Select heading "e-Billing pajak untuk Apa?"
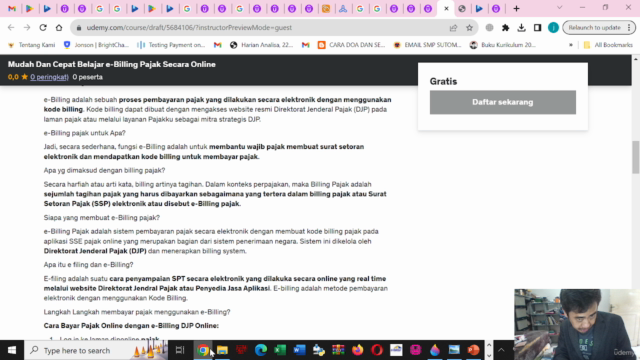The height and width of the screenshot is (360, 640). click(84, 133)
